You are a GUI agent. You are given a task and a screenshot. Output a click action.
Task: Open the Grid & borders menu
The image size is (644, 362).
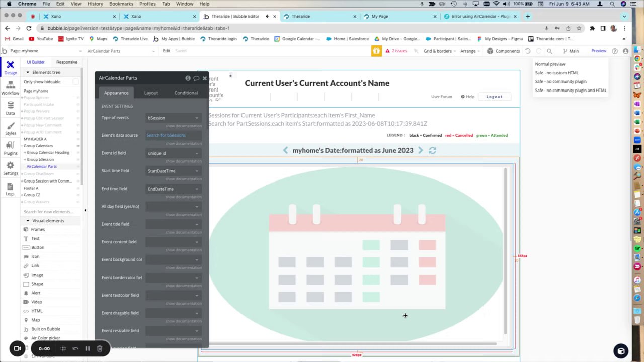[440, 51]
